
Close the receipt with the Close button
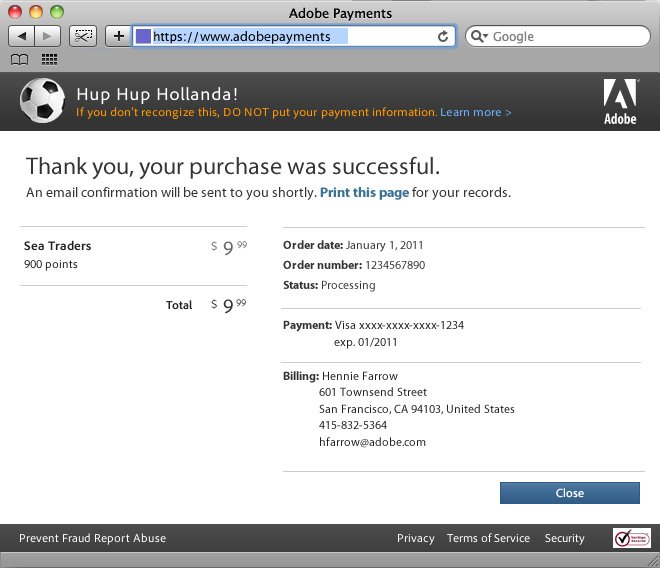tap(570, 493)
